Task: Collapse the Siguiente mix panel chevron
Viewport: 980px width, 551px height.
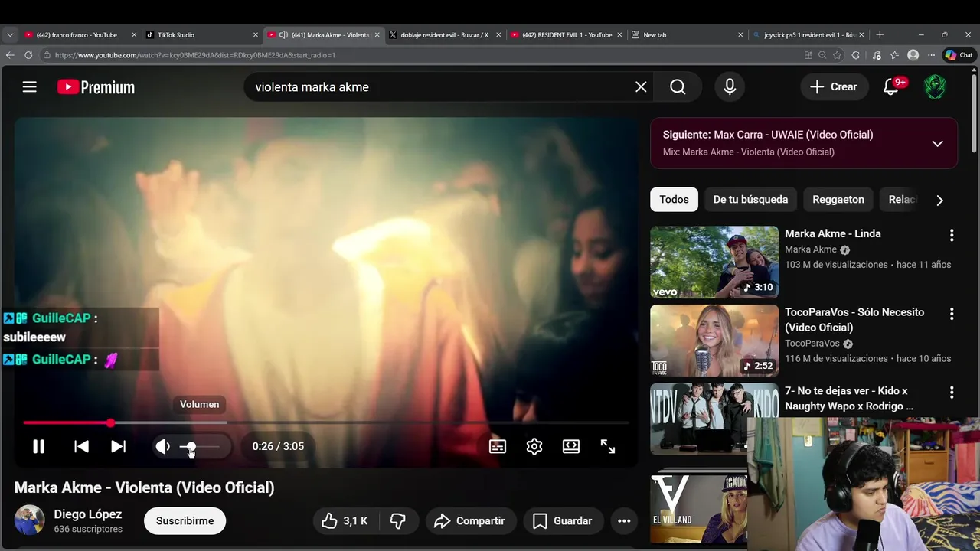Action: pos(937,143)
